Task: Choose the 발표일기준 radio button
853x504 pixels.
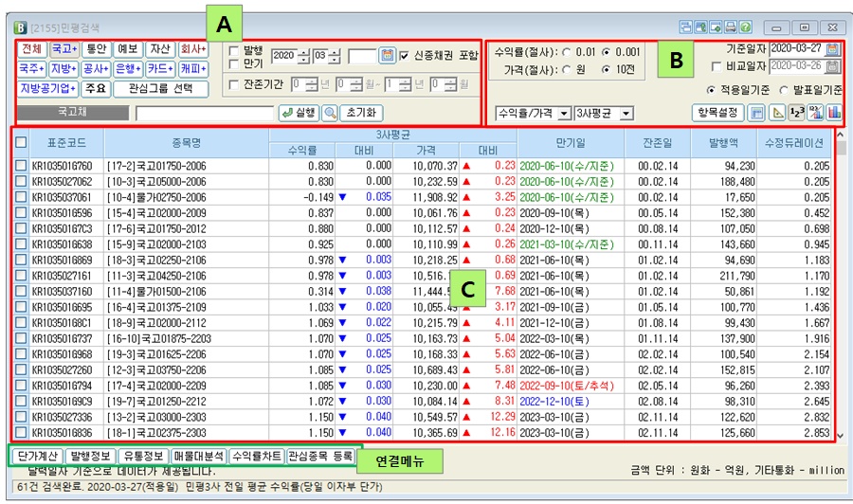Action: [x=784, y=90]
